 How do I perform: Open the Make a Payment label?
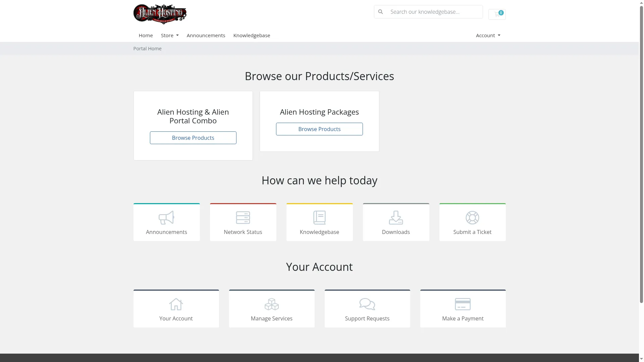pyautogui.click(x=463, y=318)
